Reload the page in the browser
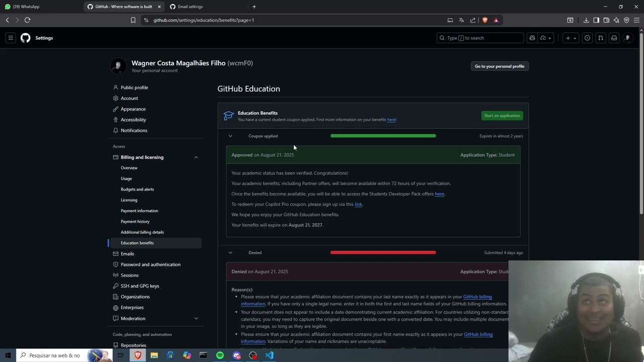 27,20
